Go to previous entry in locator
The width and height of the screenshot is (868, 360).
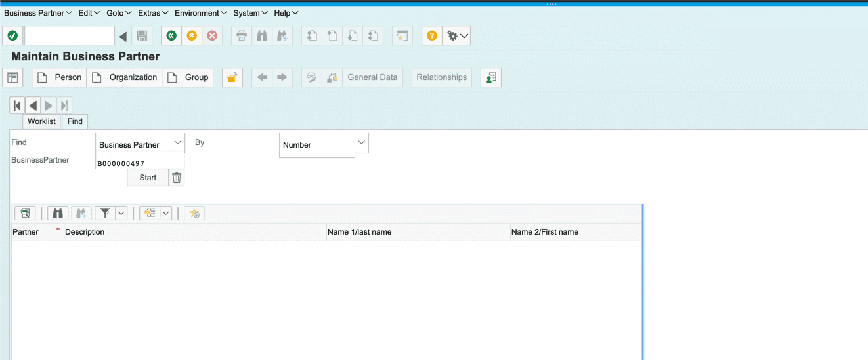(33, 106)
